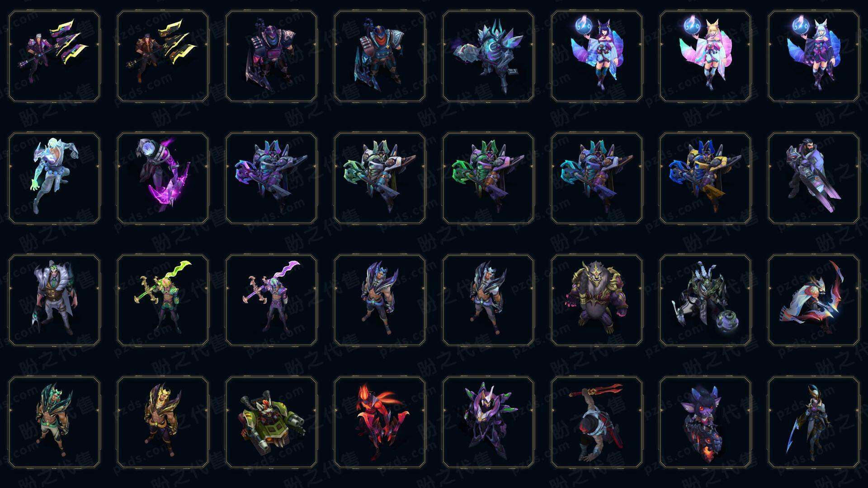The width and height of the screenshot is (868, 488).
Task: Select the white-red winged archer with bow
Action: 814,300
